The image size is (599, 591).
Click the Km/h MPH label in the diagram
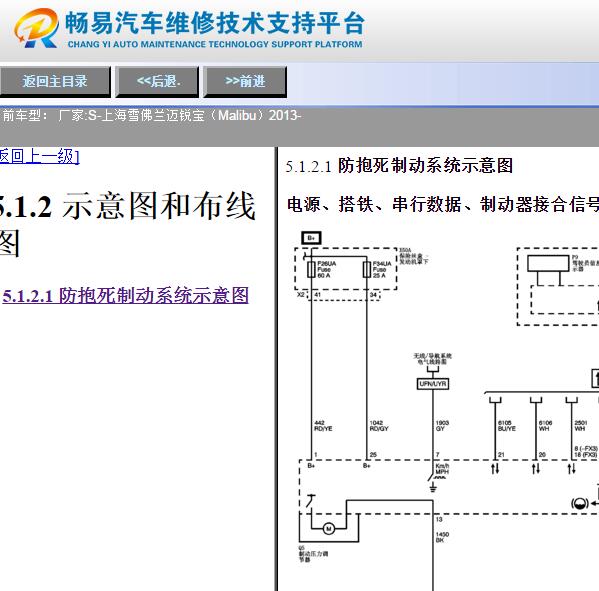tap(442, 469)
